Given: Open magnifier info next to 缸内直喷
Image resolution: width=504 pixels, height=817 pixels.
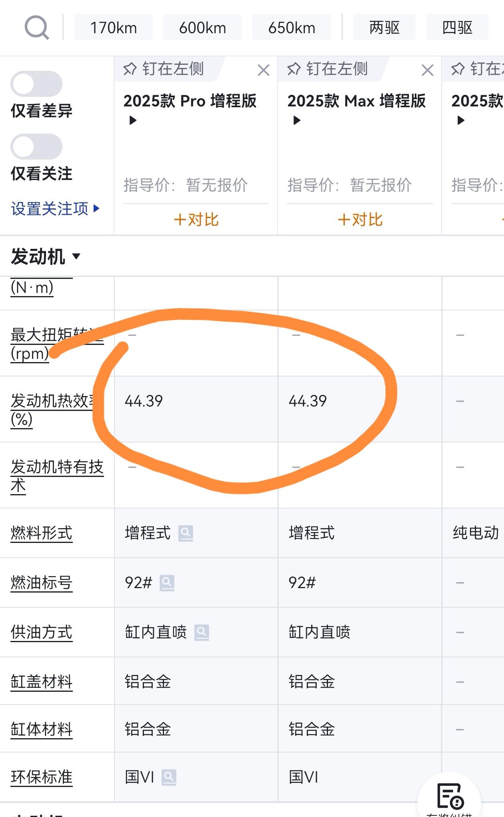Looking at the screenshot, I should pos(202,633).
